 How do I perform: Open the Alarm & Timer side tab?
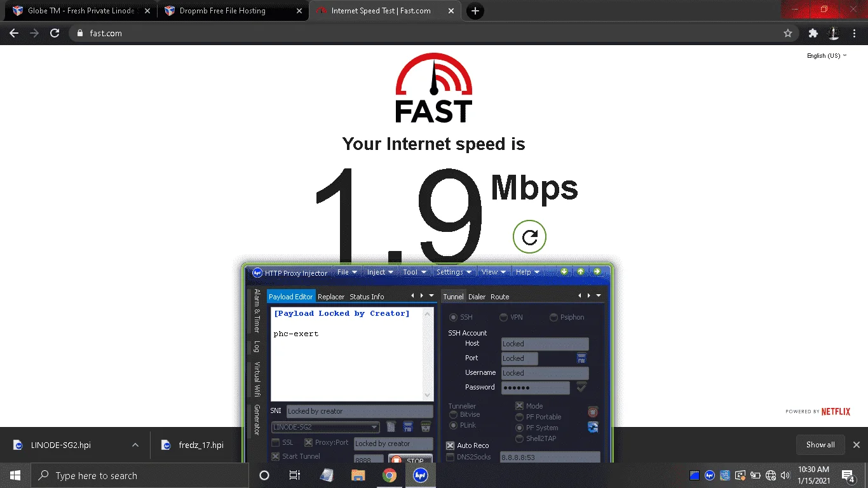[x=257, y=311]
